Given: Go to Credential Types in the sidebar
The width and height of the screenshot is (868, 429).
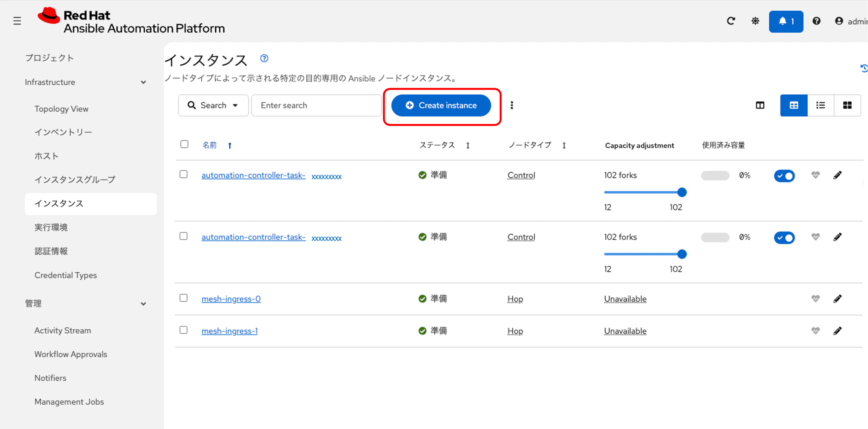Looking at the screenshot, I should click(x=65, y=275).
